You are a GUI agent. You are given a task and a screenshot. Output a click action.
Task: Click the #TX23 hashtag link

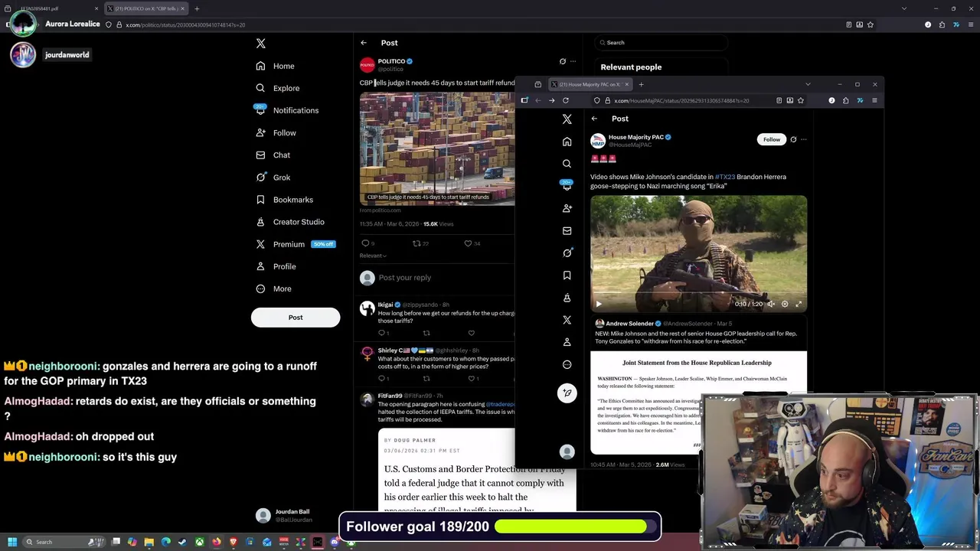click(724, 177)
